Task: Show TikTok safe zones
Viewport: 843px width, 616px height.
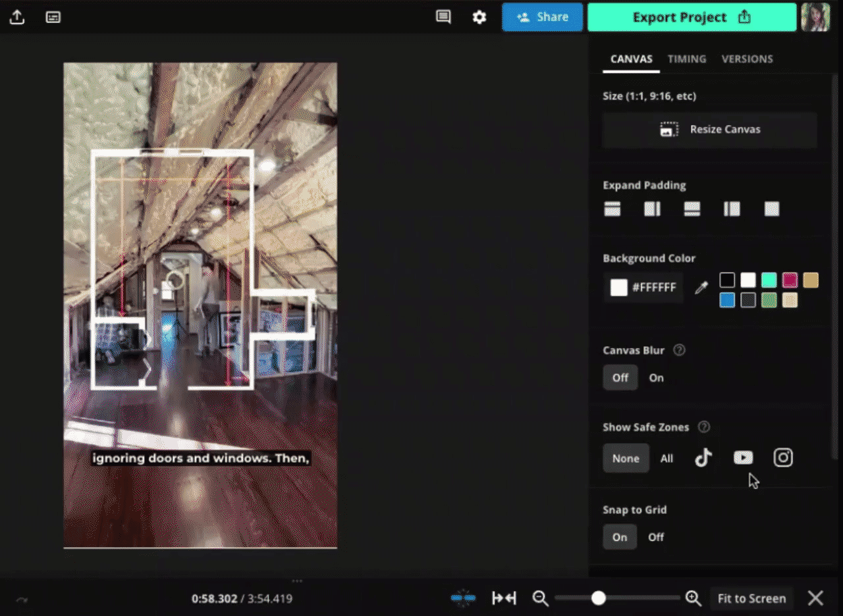Action: 703,458
